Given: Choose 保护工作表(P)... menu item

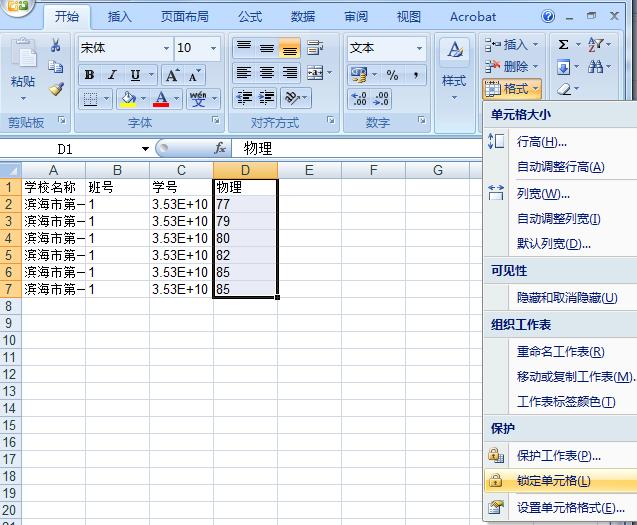Looking at the screenshot, I should (x=561, y=456).
